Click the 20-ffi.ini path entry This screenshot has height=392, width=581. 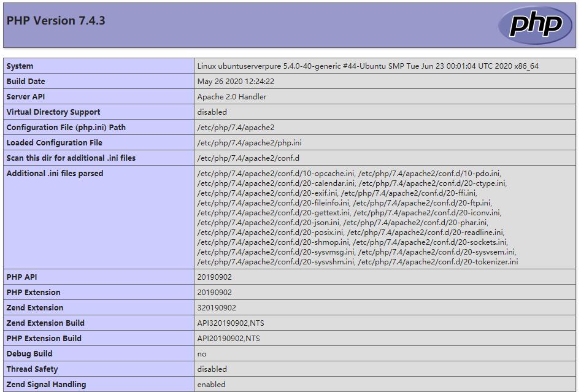tap(409, 193)
